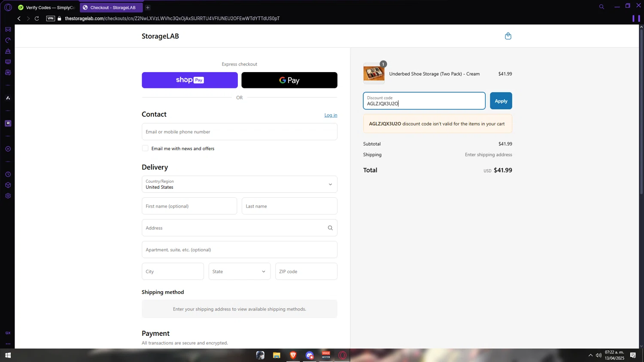Screen dimensions: 644x362
Task: Focus the Apartment, suite, etc. field
Action: pyautogui.click(x=240, y=250)
